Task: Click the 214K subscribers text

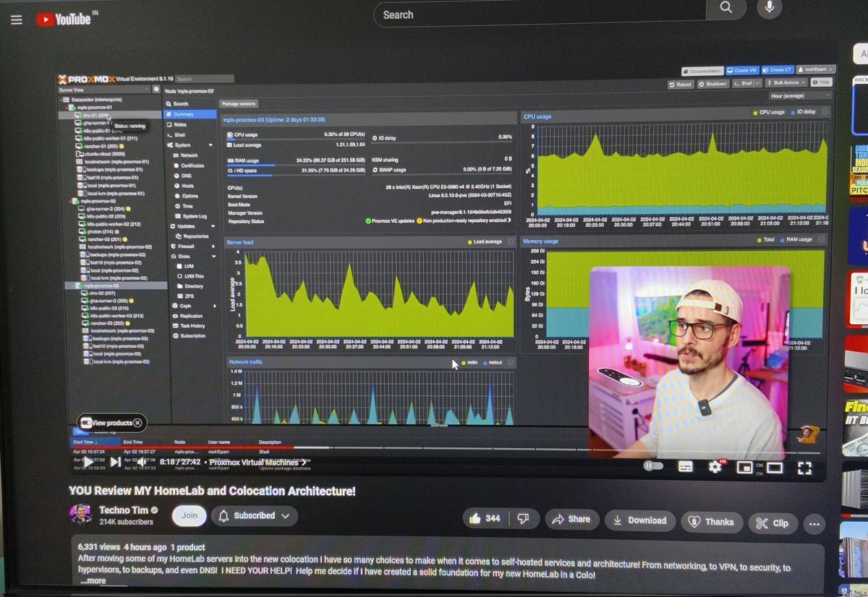Action: tap(126, 522)
